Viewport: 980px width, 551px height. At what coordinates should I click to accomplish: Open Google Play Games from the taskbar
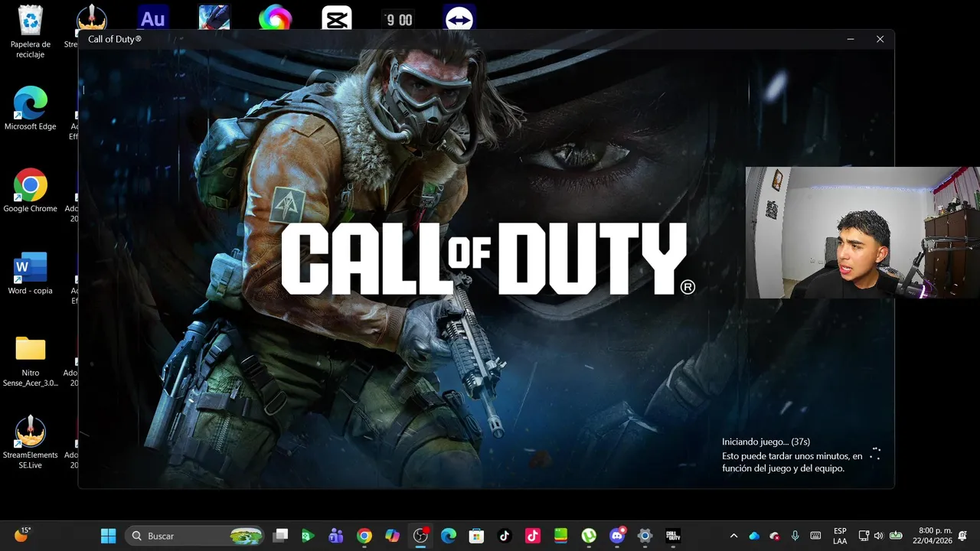click(x=308, y=536)
